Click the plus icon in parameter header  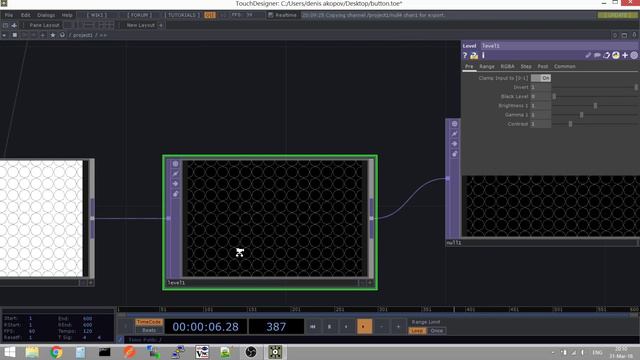625,56
